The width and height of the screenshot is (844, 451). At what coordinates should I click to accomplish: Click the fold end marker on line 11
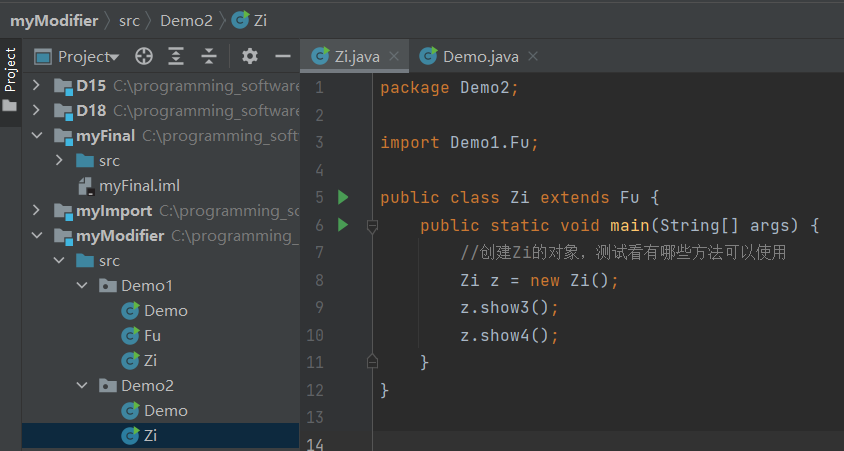[x=372, y=361]
